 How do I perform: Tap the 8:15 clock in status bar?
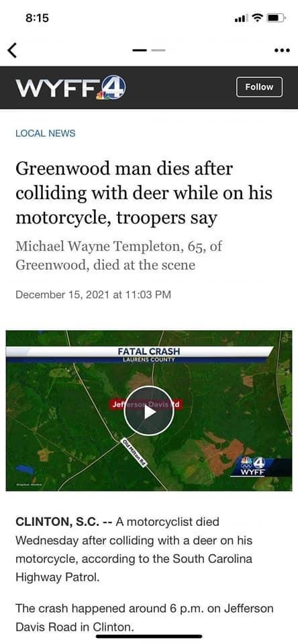[x=37, y=17]
